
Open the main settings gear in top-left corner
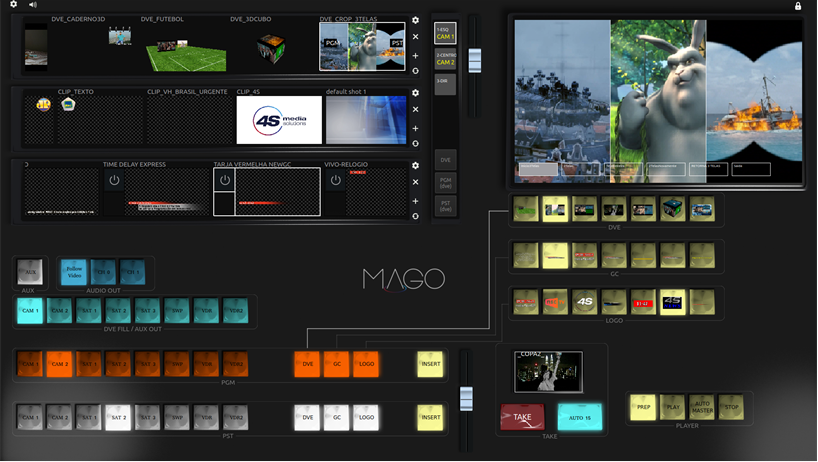click(x=14, y=4)
